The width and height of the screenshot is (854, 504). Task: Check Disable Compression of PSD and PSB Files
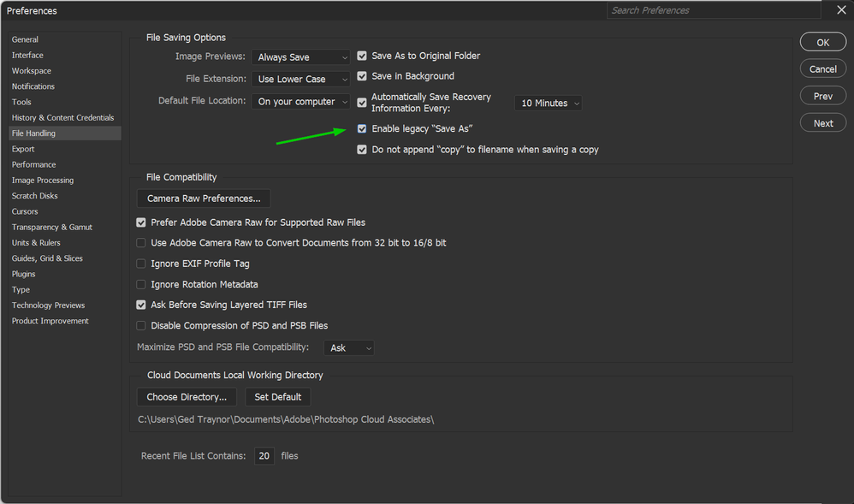[141, 326]
